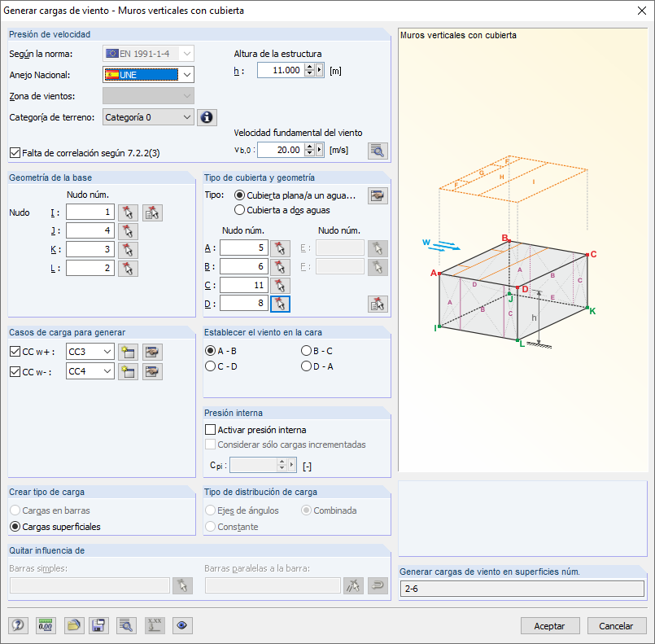Set wind on face A - B

[211, 351]
